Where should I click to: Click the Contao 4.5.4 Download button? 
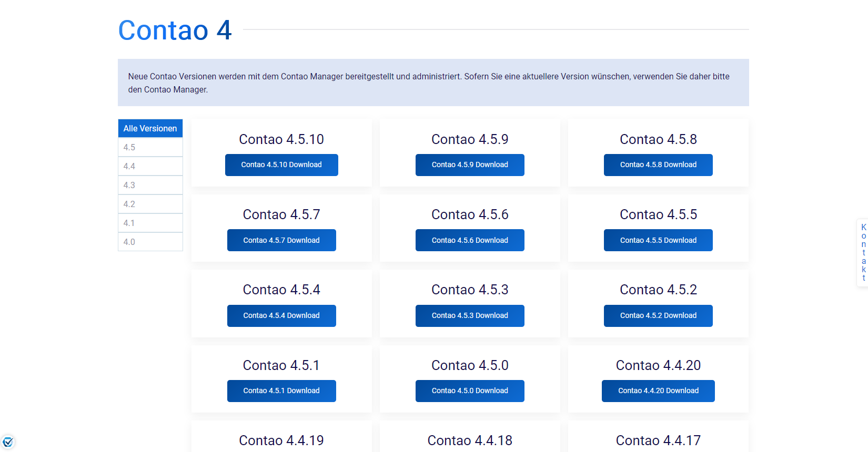click(281, 316)
